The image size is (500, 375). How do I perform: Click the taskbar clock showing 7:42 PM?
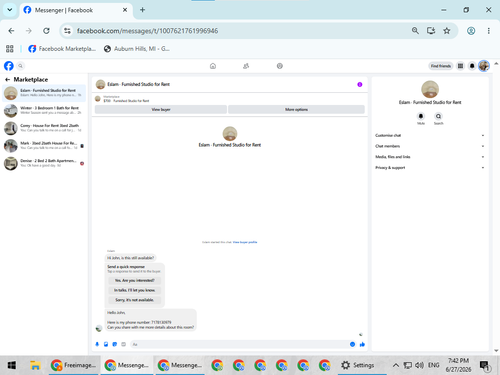(x=458, y=365)
